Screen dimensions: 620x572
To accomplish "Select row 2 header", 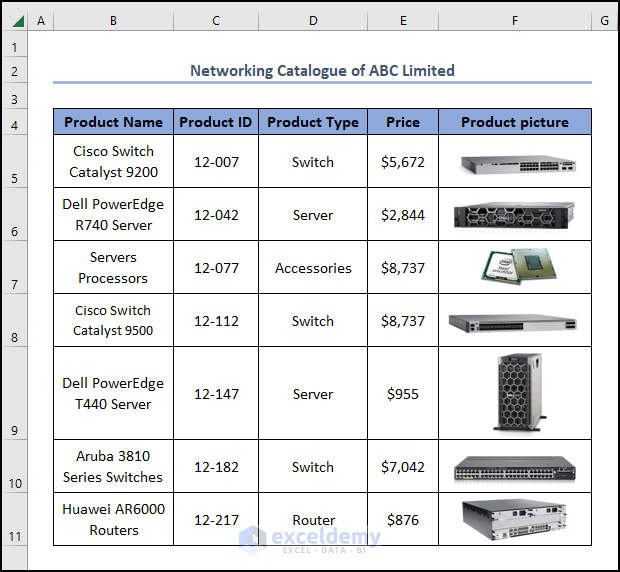I will tap(15, 70).
